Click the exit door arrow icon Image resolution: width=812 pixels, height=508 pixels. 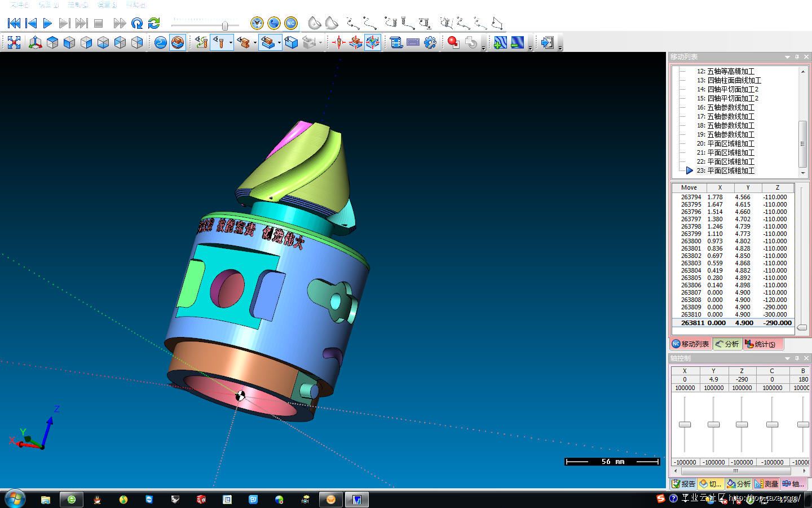coord(547,42)
